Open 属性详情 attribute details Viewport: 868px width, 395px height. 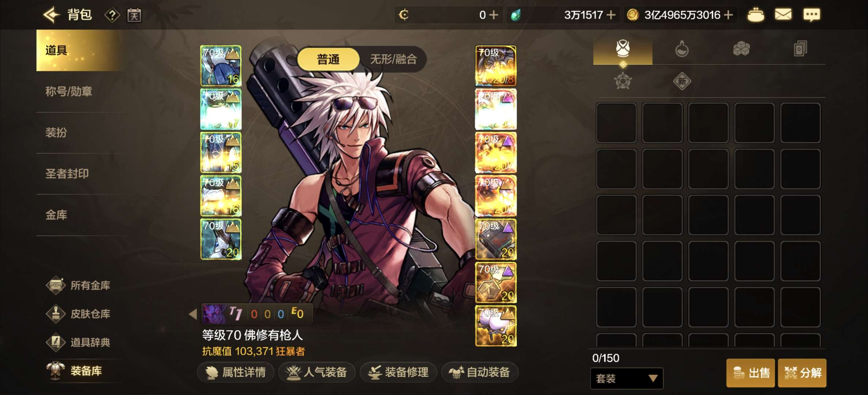[236, 372]
